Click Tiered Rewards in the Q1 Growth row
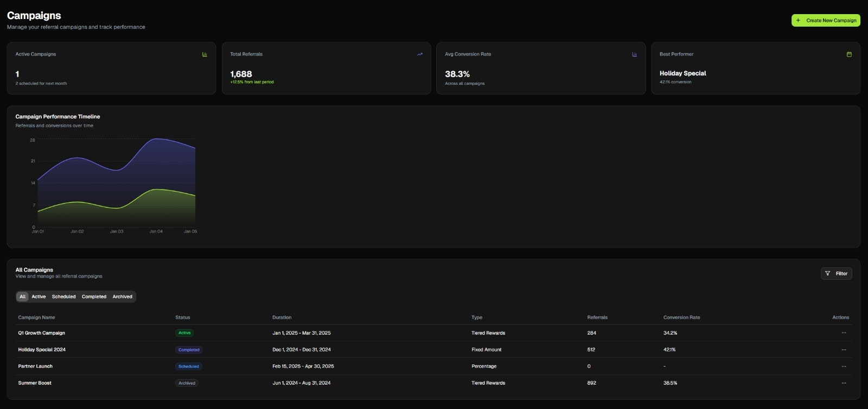868x409 pixels. coord(488,333)
